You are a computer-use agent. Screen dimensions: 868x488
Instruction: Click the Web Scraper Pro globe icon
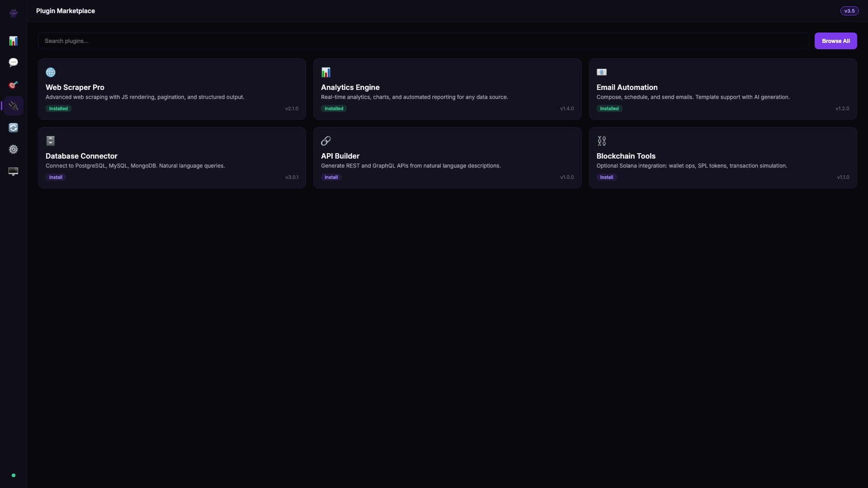coord(51,72)
